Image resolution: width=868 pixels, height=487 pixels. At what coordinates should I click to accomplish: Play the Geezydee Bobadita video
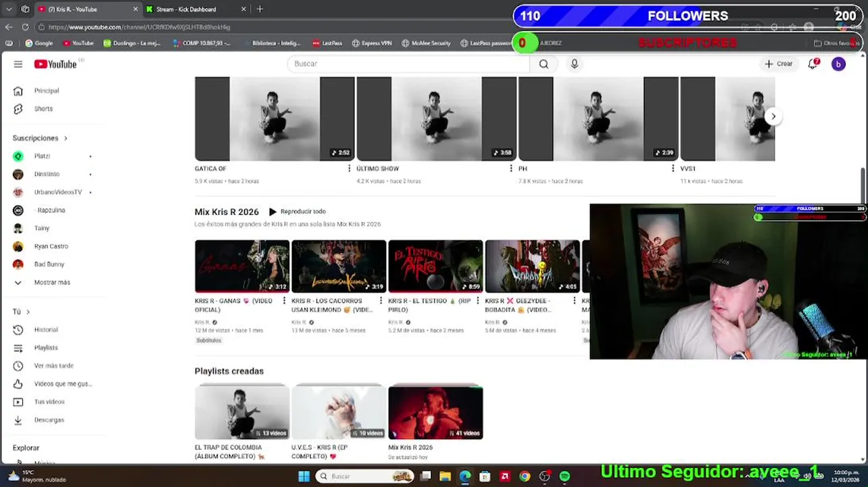tap(532, 266)
